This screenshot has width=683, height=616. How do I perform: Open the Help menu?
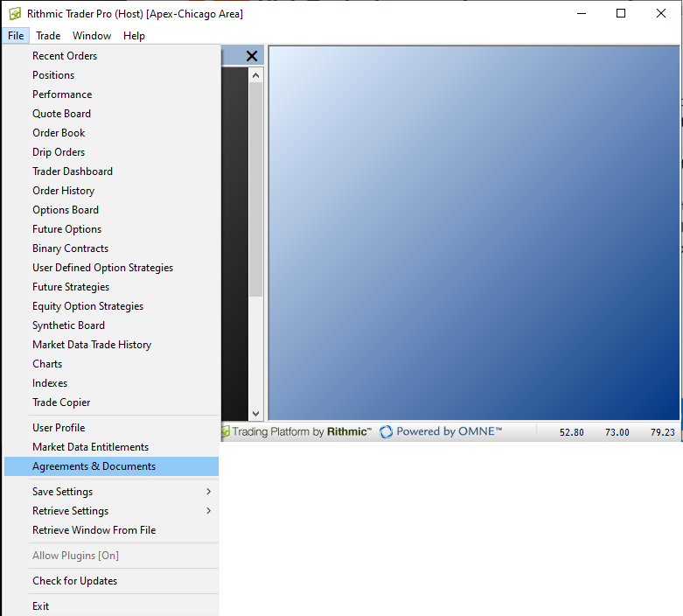pos(134,36)
